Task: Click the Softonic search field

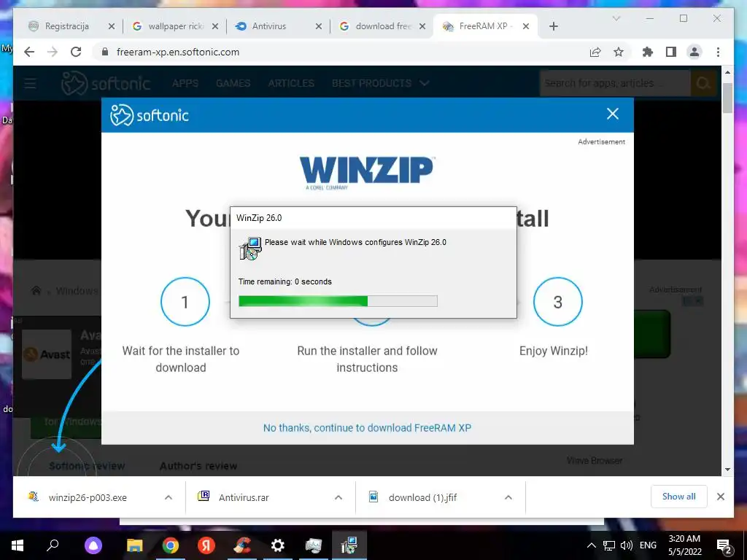Action: click(x=615, y=83)
